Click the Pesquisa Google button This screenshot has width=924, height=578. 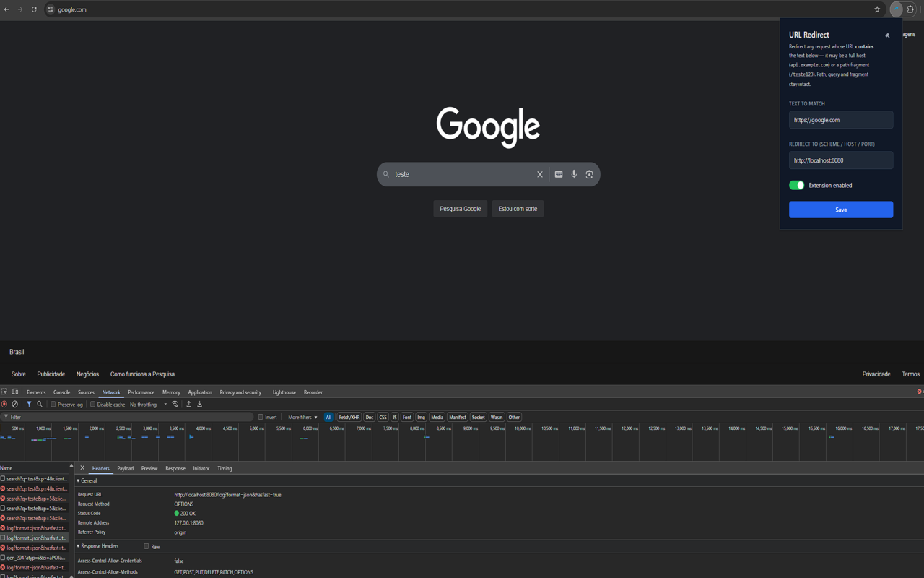click(x=461, y=209)
